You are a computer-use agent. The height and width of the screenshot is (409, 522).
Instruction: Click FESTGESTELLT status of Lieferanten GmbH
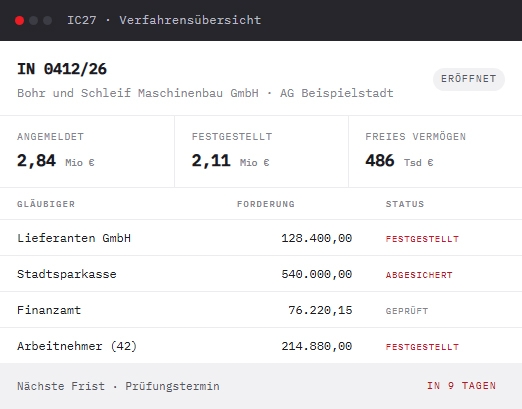[x=422, y=239]
